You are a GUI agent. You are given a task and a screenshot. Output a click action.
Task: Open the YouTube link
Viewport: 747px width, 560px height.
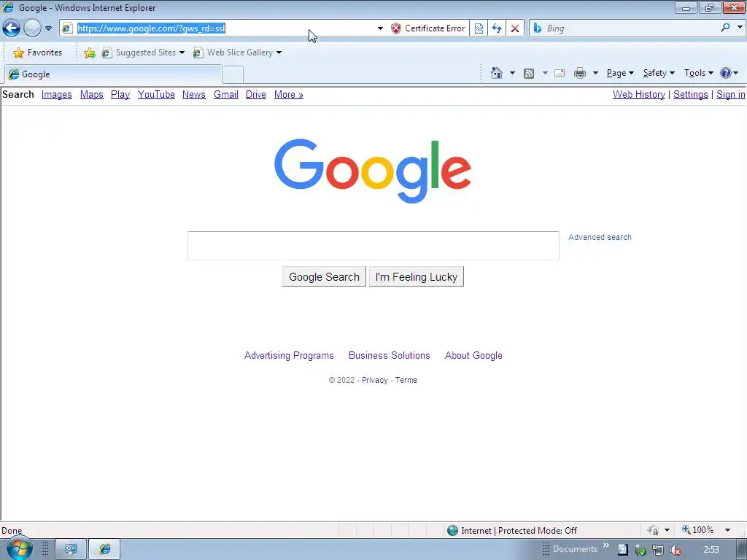tap(156, 94)
